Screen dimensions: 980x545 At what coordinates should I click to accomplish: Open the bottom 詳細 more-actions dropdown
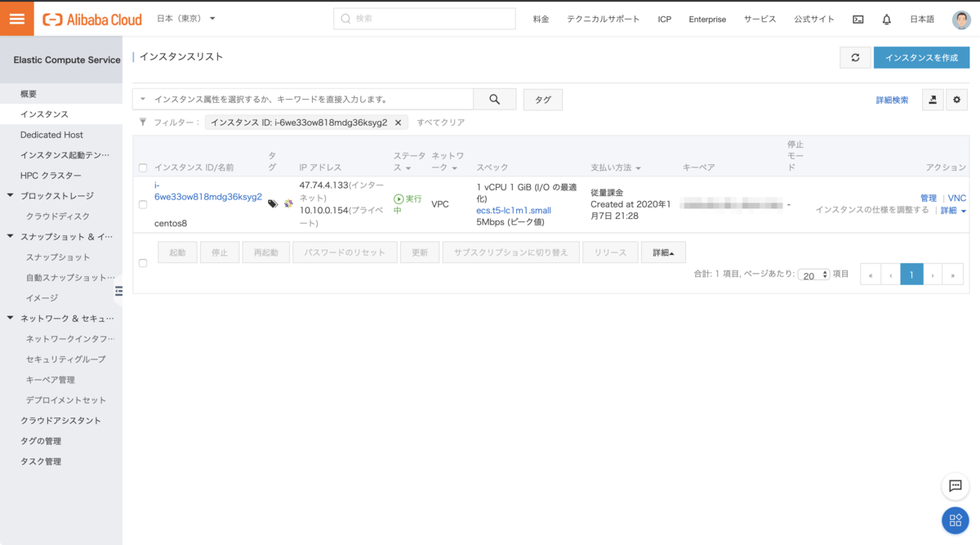[663, 252]
